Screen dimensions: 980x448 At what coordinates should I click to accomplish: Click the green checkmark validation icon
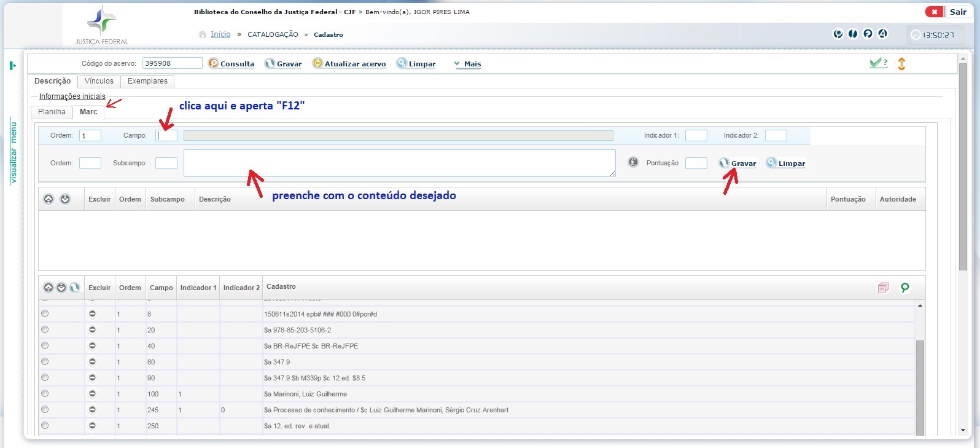click(877, 63)
